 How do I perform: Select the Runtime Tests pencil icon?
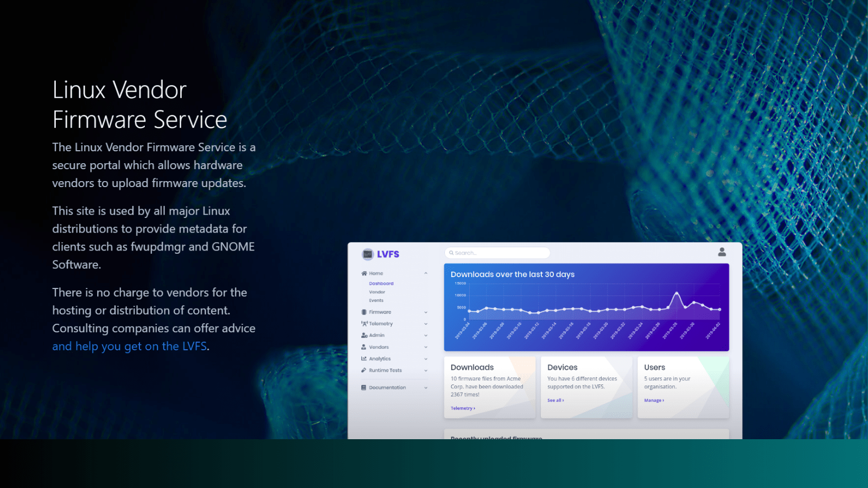point(364,370)
